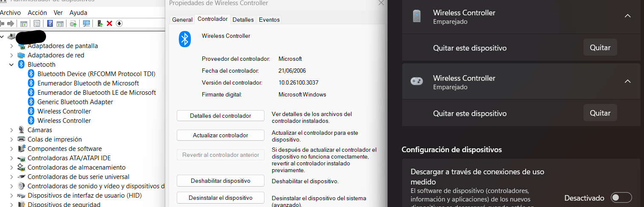Image resolution: width=644 pixels, height=207 pixels.
Task: Click the scan for hardware changes monitor icon
Action: pos(86,23)
